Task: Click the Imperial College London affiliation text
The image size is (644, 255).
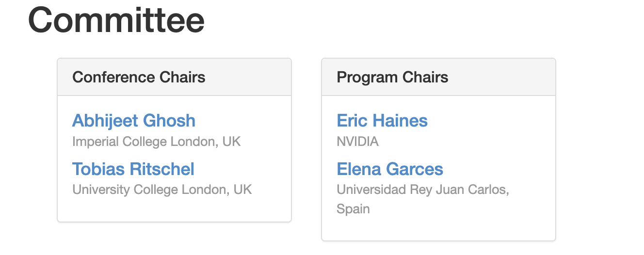Action: (x=145, y=142)
